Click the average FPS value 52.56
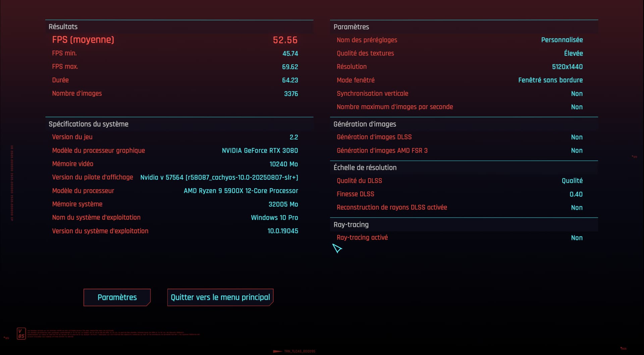The image size is (644, 355). (x=285, y=40)
